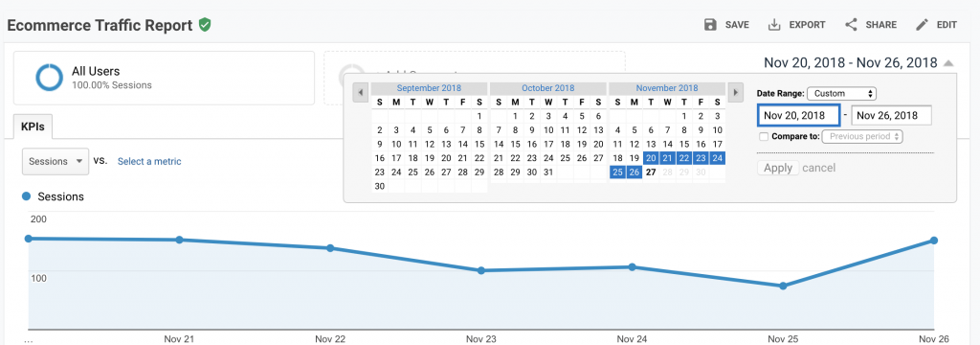Viewport: 980px width, 345px height.
Task: Click the Export download icon
Action: click(774, 25)
